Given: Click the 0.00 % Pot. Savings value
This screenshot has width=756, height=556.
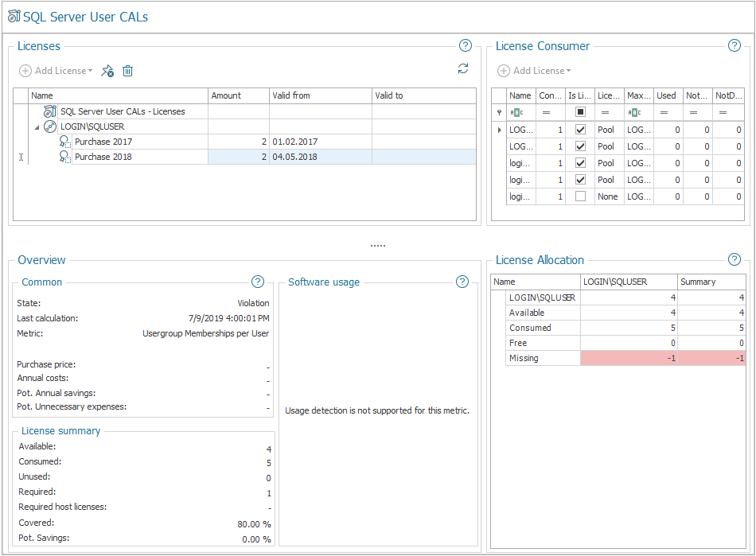Looking at the screenshot, I should click(x=256, y=539).
